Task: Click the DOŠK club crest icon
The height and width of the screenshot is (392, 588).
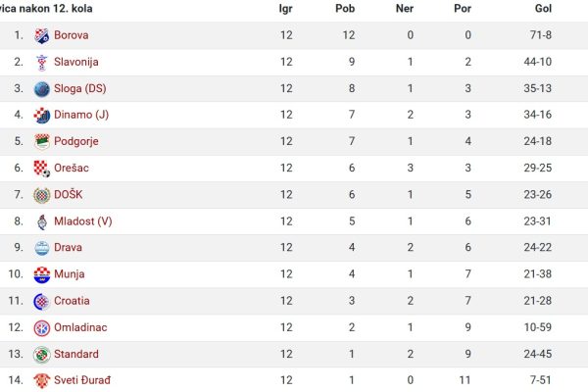Action: click(x=41, y=195)
